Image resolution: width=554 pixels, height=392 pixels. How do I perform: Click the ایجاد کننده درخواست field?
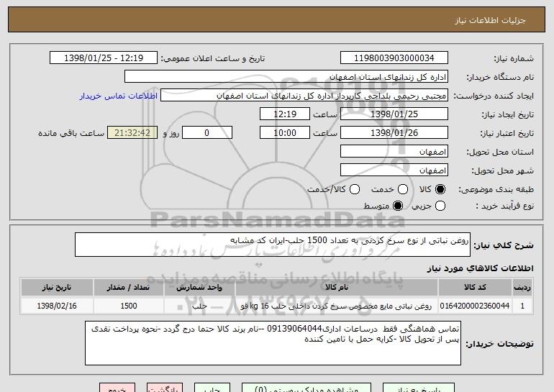tap(304, 96)
